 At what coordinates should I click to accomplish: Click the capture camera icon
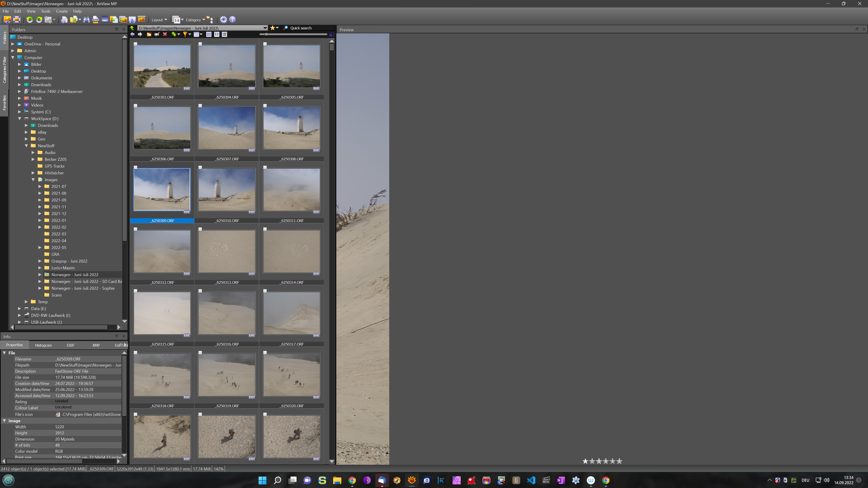(x=132, y=19)
